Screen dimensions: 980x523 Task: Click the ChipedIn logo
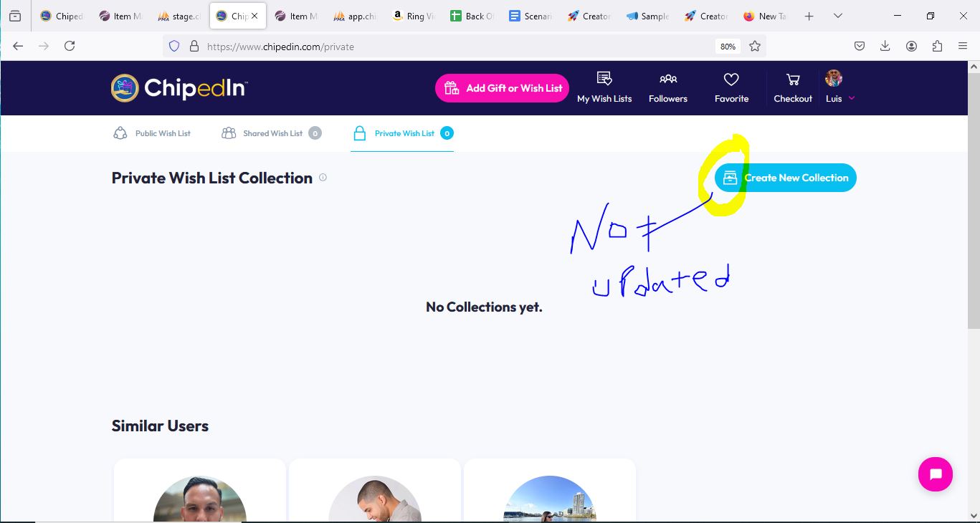pos(179,88)
